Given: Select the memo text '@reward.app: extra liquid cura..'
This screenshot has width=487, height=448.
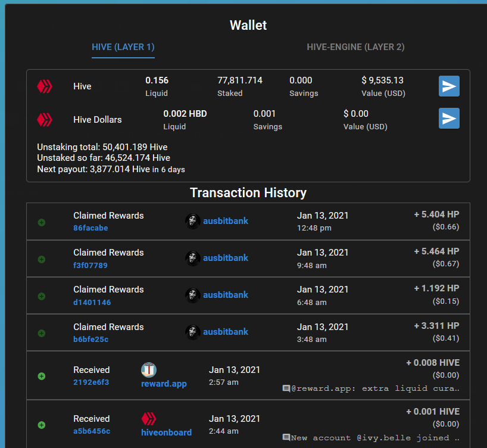Looking at the screenshot, I should pyautogui.click(x=375, y=388).
